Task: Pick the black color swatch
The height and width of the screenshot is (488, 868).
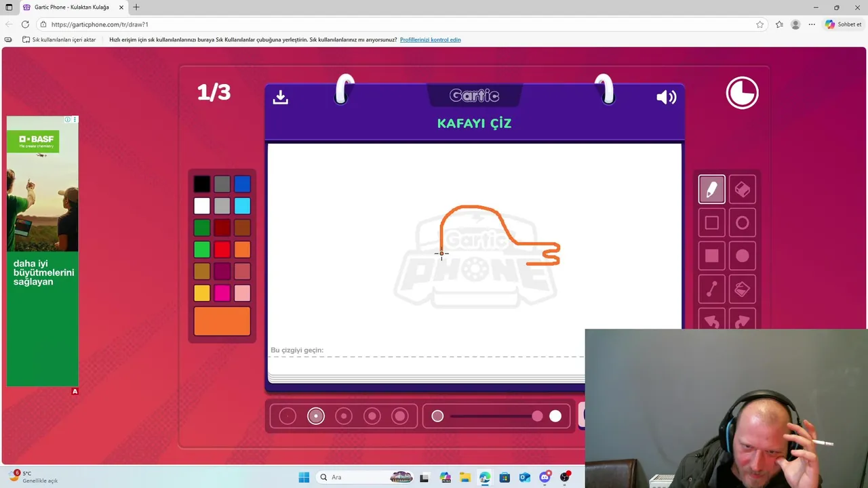Action: click(x=202, y=184)
